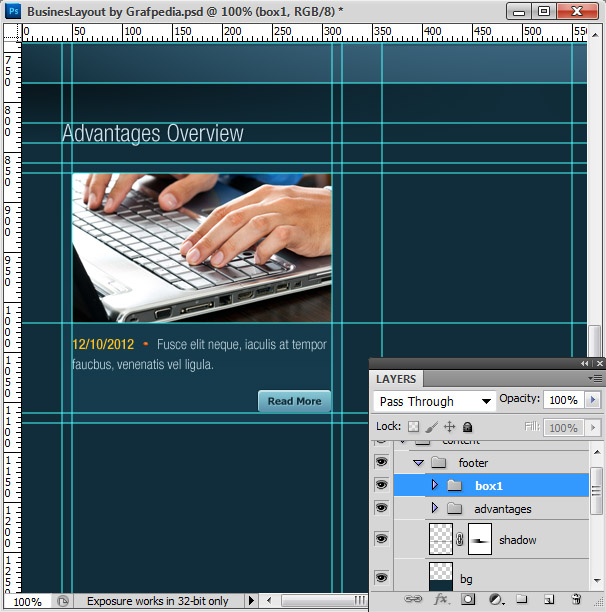Viewport: 606px width, 612px height.
Task: Click the Photoshop Ps icon in title bar
Action: [x=13, y=11]
